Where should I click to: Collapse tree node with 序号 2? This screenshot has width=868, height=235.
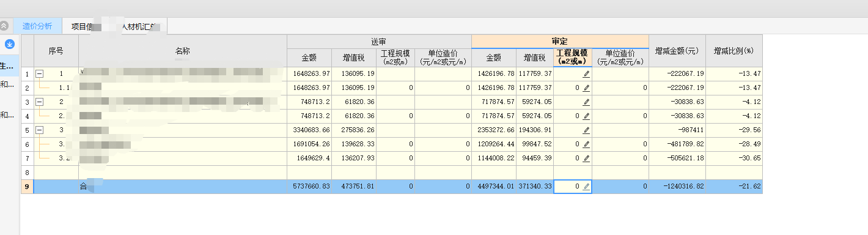point(40,102)
